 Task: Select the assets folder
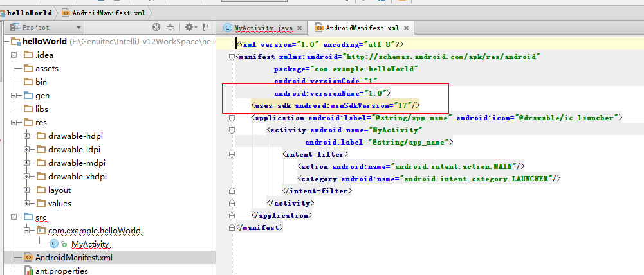click(x=47, y=69)
